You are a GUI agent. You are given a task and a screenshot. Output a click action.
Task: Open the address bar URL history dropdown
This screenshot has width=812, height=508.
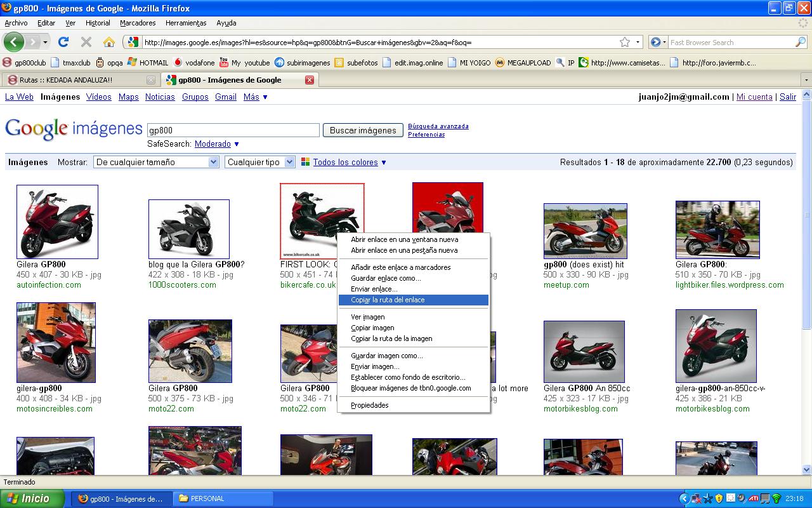(x=638, y=43)
